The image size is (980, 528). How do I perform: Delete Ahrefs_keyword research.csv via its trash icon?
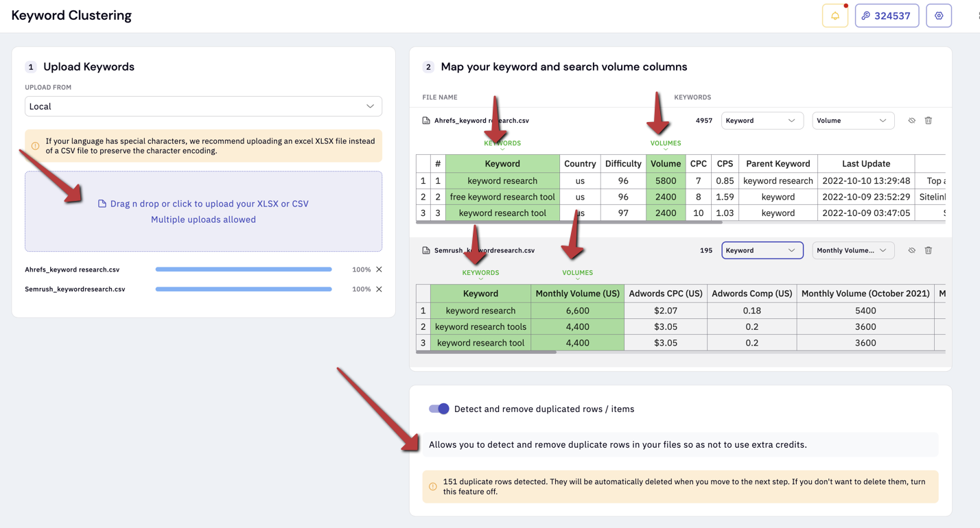coord(928,120)
